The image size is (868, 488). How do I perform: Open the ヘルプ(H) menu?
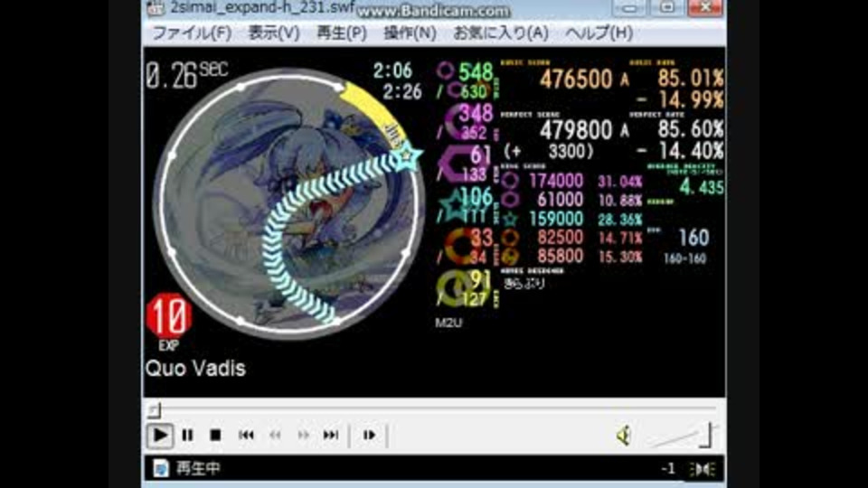(x=599, y=33)
